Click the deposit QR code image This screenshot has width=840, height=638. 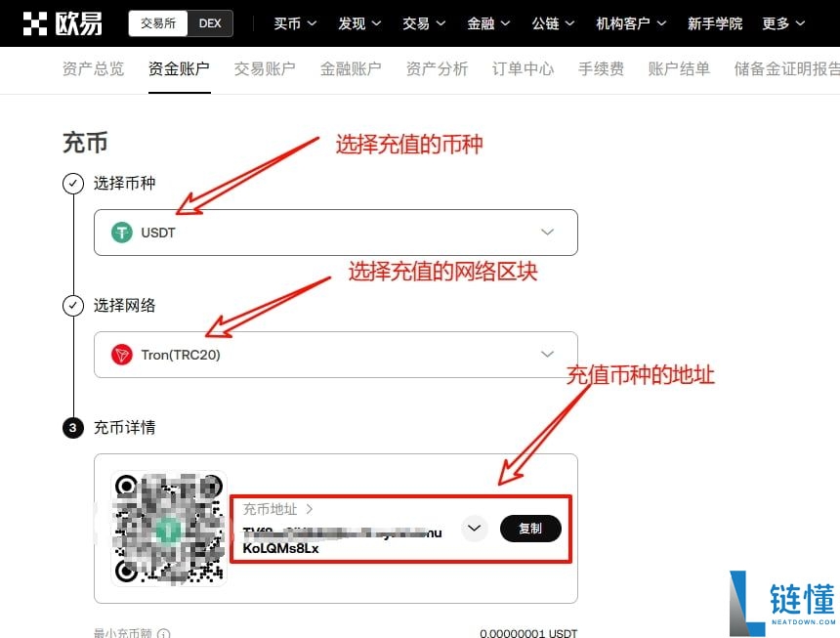coord(169,529)
